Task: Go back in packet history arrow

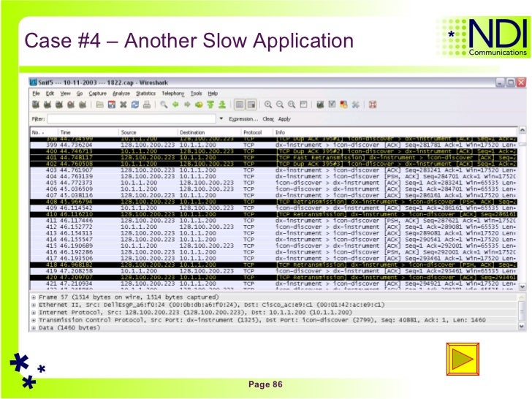Action: pos(175,104)
